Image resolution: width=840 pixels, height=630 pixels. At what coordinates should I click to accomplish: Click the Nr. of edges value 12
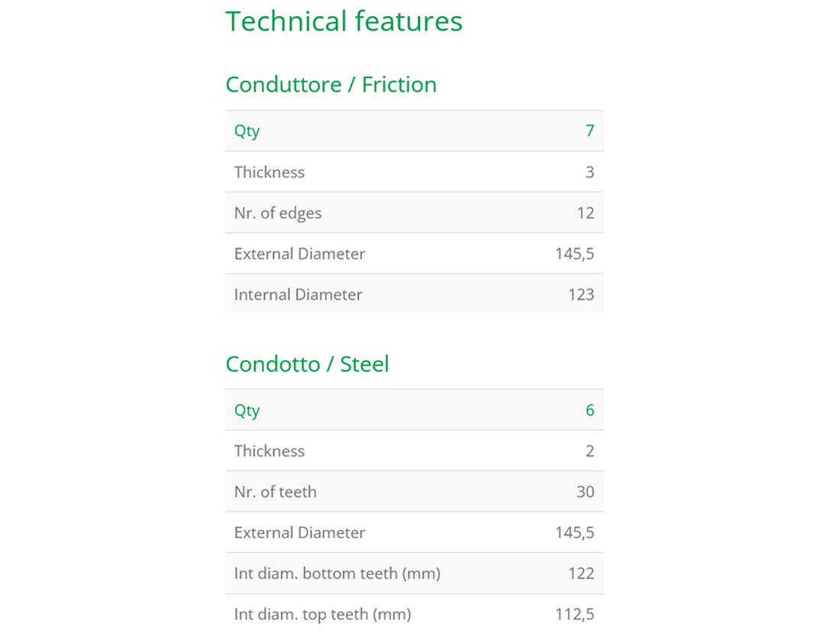pos(586,213)
